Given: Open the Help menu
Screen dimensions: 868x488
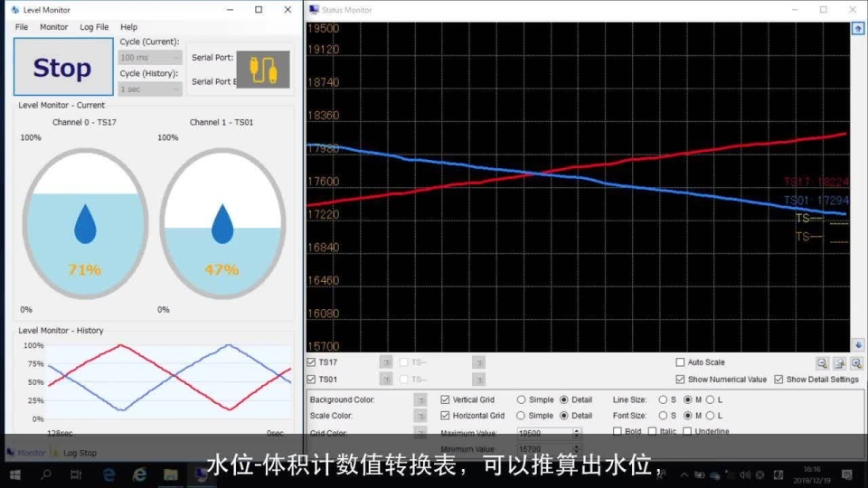Looking at the screenshot, I should click(129, 26).
